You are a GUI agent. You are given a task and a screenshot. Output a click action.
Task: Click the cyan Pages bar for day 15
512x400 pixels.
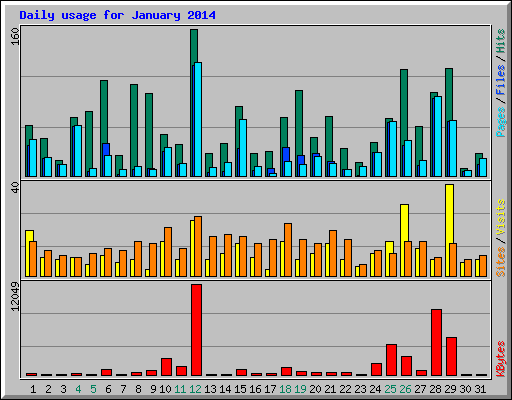pos(243,148)
